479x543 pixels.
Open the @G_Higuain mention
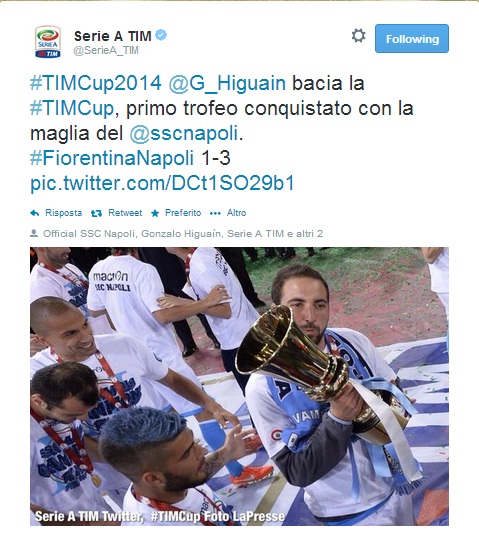[227, 84]
